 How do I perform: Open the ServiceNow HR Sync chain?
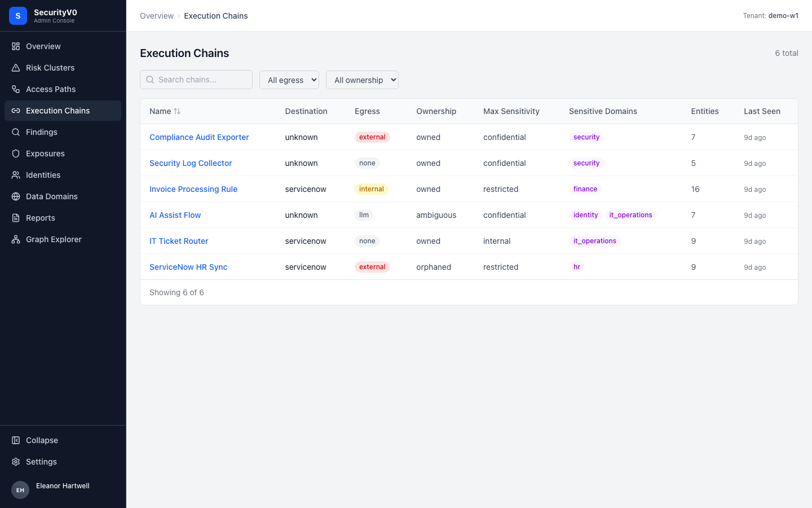click(188, 267)
